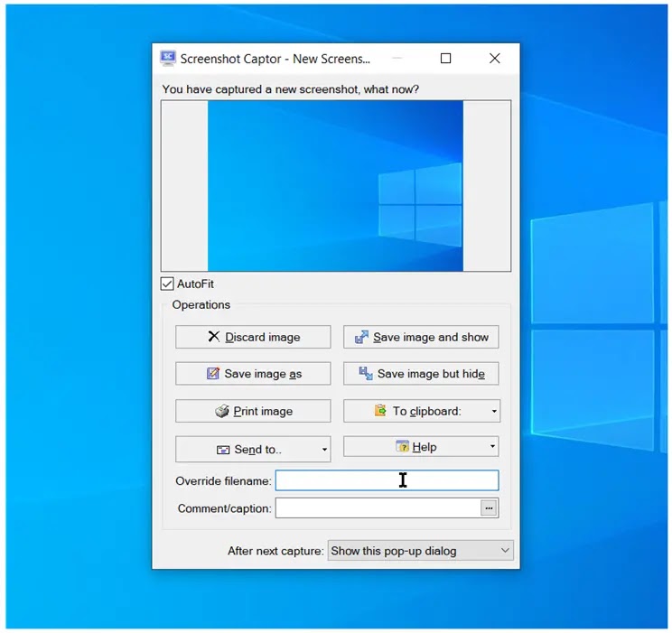Click into the Comment/caption field

click(x=378, y=508)
